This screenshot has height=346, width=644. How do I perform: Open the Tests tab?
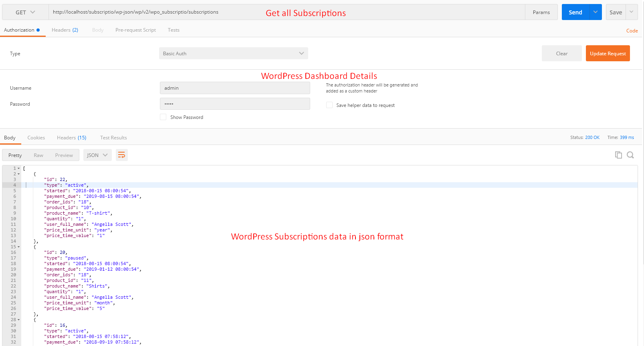[x=174, y=30]
